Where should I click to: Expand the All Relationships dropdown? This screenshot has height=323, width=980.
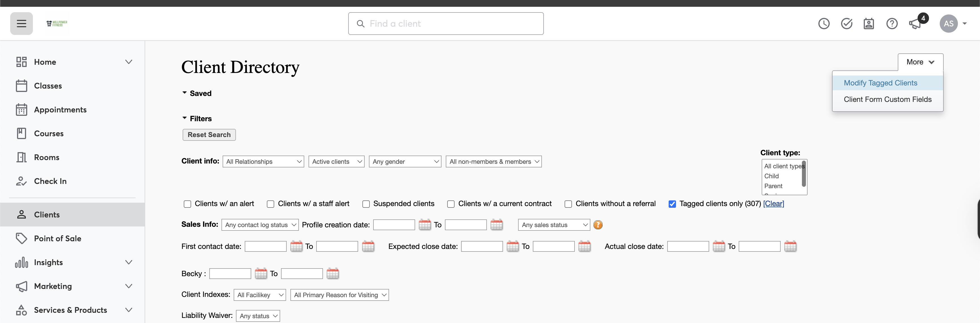[x=263, y=161]
